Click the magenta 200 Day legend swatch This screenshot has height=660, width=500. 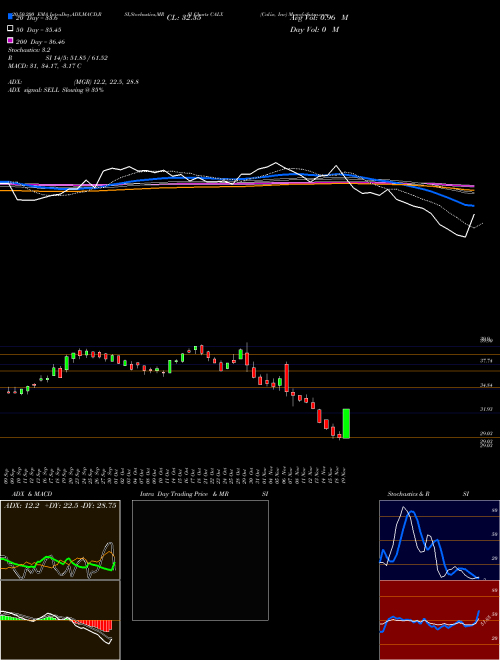[x=10, y=40]
